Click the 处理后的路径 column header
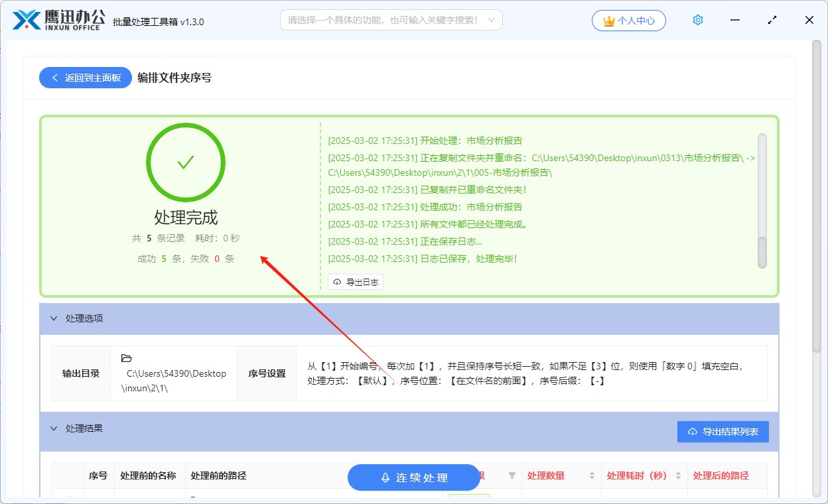This screenshot has width=828, height=504. click(x=721, y=475)
